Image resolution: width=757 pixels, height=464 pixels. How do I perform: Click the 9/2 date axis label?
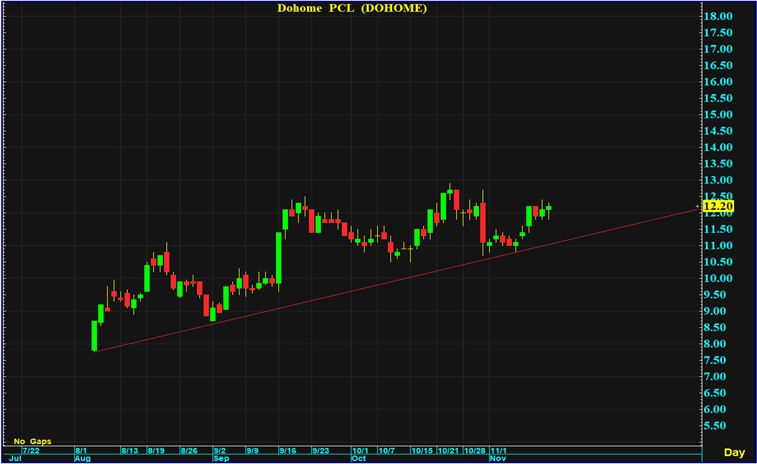tap(220, 450)
